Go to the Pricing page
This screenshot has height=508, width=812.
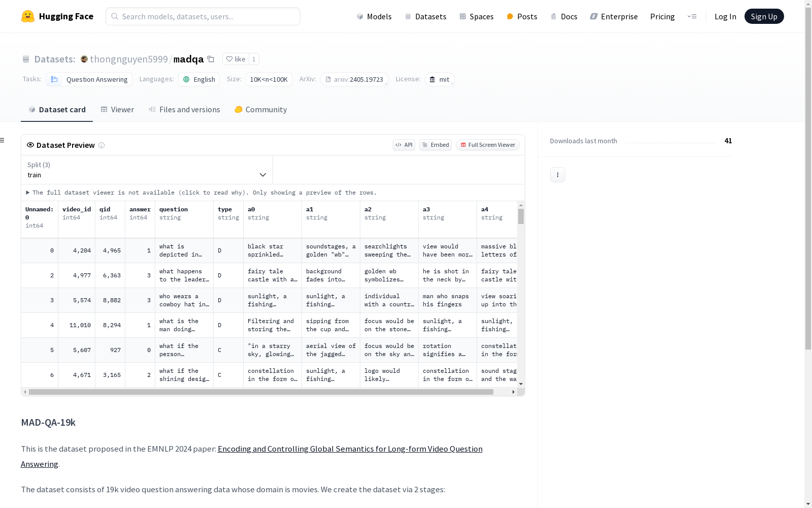click(662, 16)
